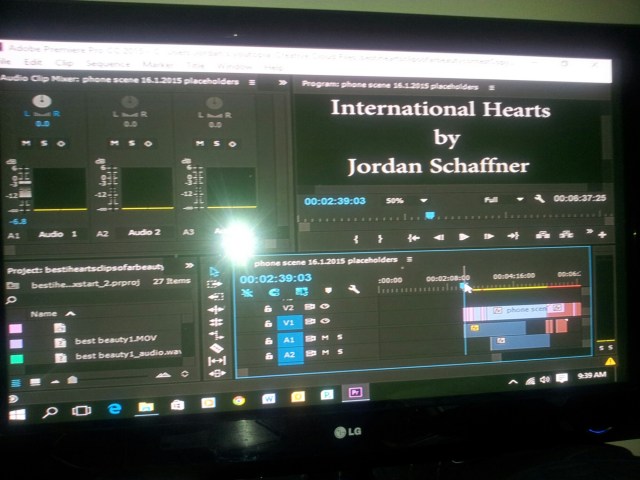Open timeline wrench display settings
640x480 pixels.
click(354, 290)
